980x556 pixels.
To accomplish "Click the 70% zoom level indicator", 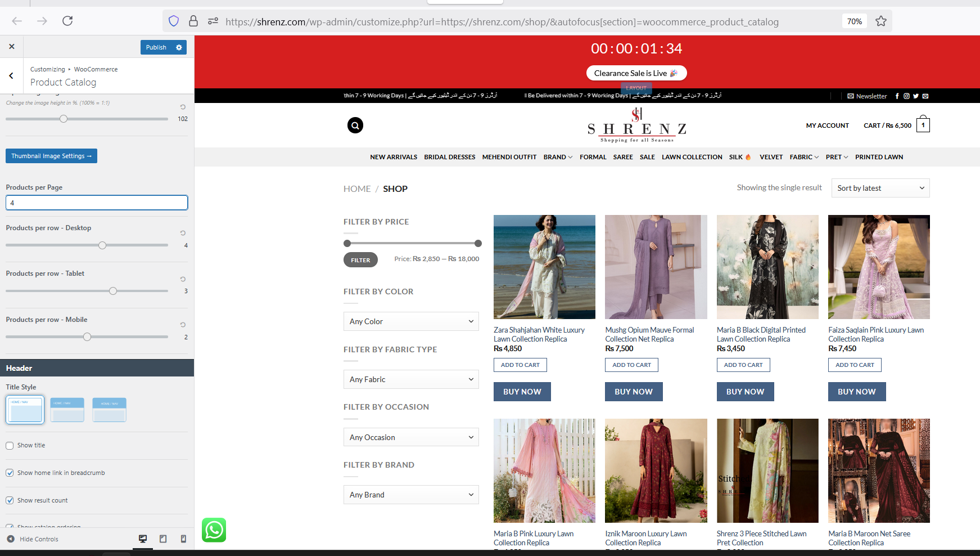I will [855, 21].
